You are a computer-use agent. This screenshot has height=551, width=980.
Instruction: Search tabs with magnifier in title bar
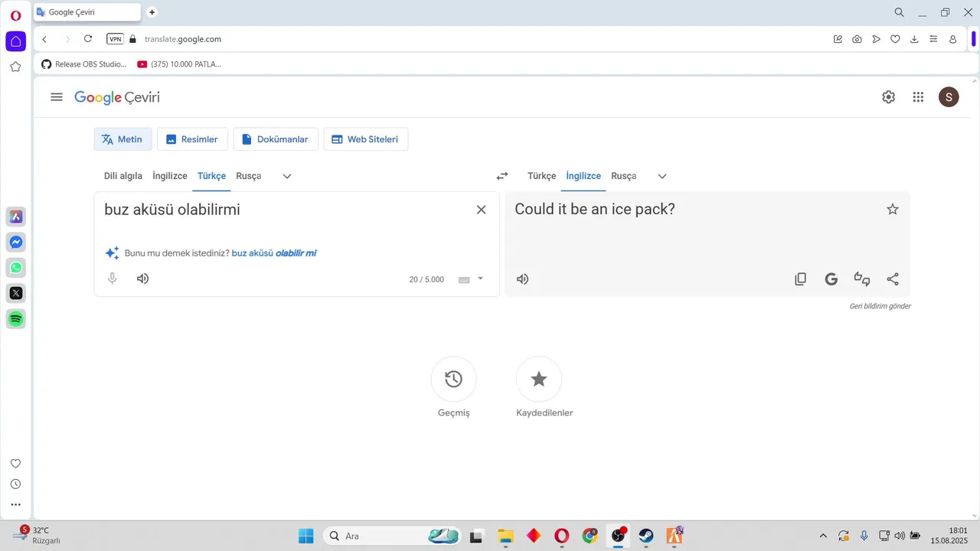click(x=900, y=12)
